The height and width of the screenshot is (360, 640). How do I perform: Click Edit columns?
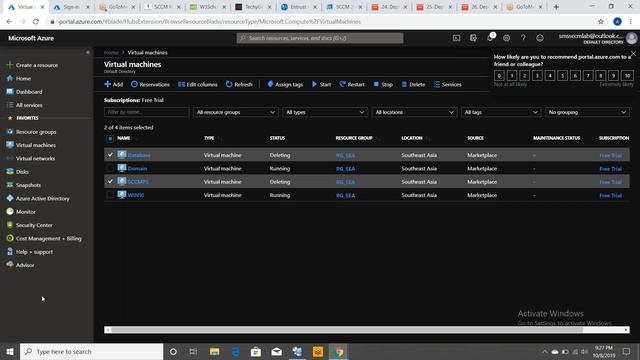coord(198,84)
